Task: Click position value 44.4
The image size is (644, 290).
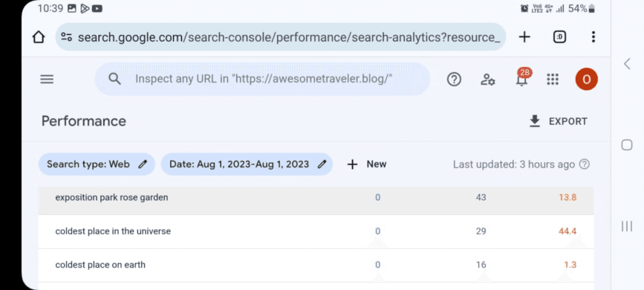Action: click(567, 231)
